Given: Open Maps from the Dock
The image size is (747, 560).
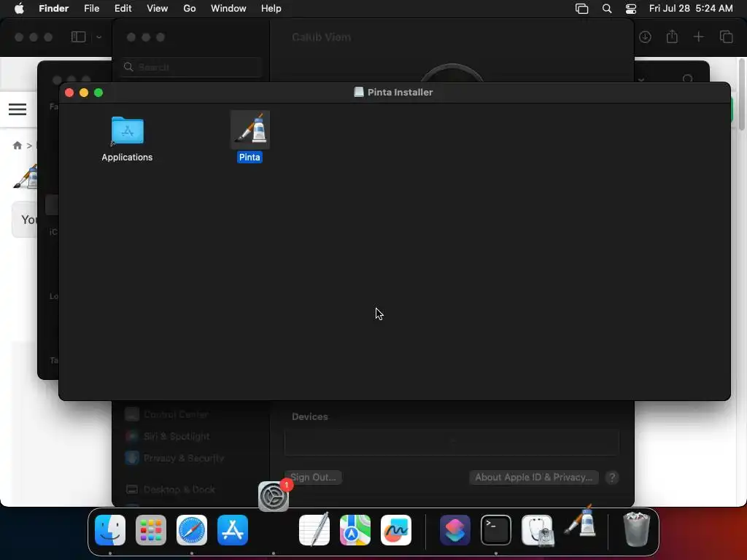Looking at the screenshot, I should pyautogui.click(x=355, y=530).
